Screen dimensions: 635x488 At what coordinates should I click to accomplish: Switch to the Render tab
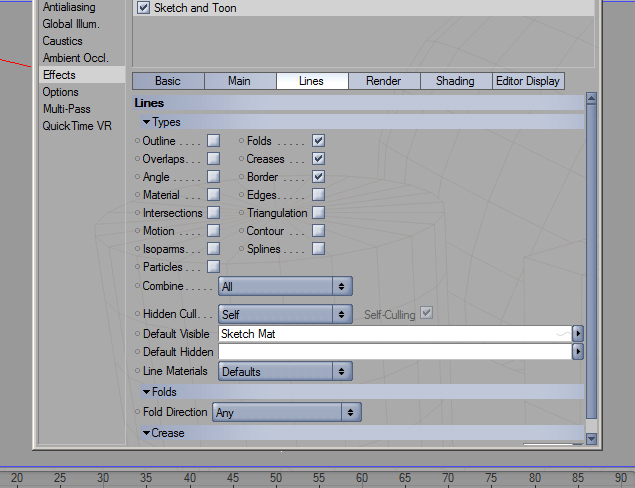click(x=384, y=81)
